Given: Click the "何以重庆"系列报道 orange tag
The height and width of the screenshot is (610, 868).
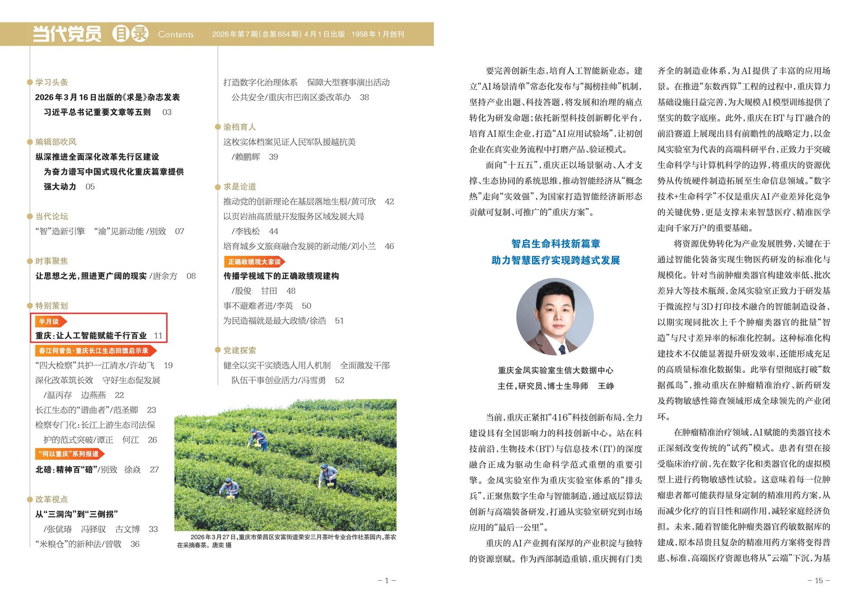Looking at the screenshot, I should pos(69,454).
